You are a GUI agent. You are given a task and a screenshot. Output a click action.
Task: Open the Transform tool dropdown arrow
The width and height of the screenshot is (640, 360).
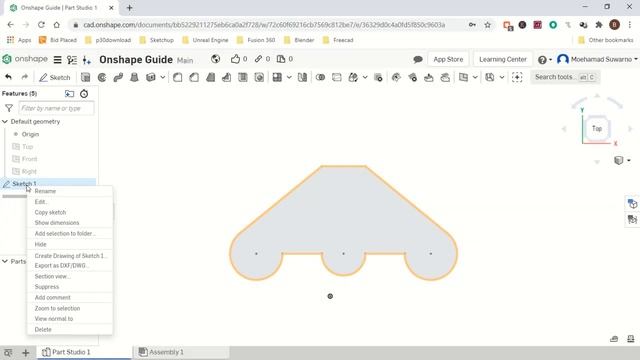point(365,77)
